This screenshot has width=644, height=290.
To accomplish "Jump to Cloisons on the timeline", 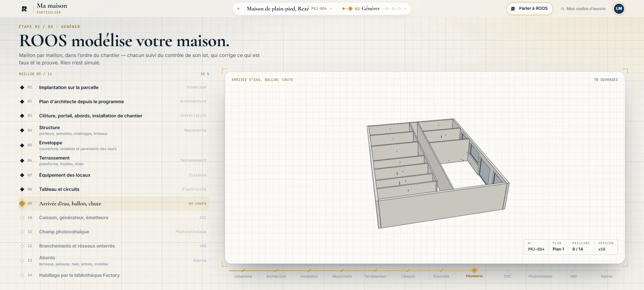I will tap(408, 273).
